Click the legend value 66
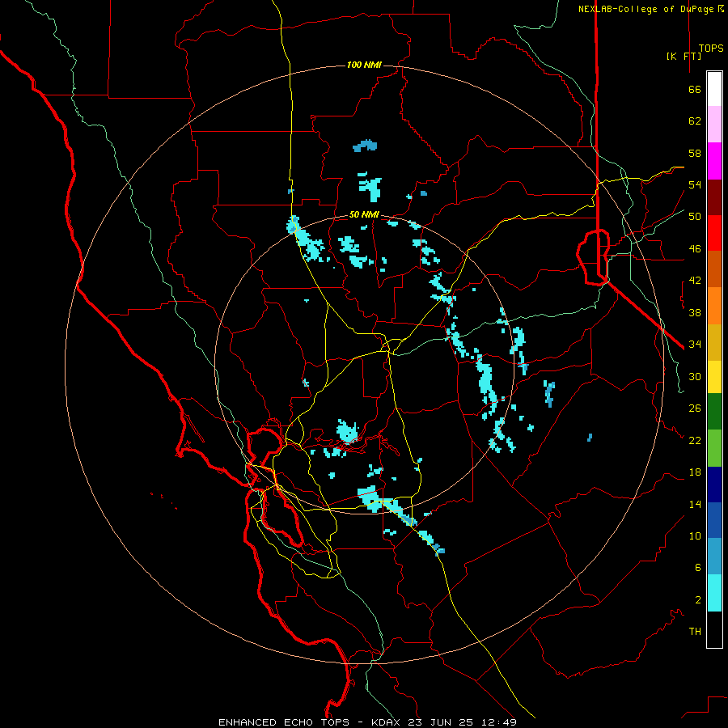The height and width of the screenshot is (728, 728). 695,89
